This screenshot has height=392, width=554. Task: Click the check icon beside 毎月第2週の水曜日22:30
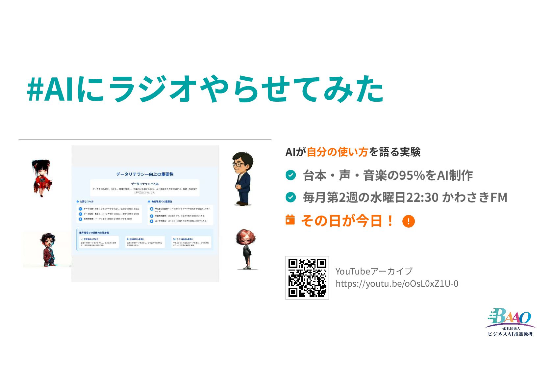pyautogui.click(x=290, y=197)
